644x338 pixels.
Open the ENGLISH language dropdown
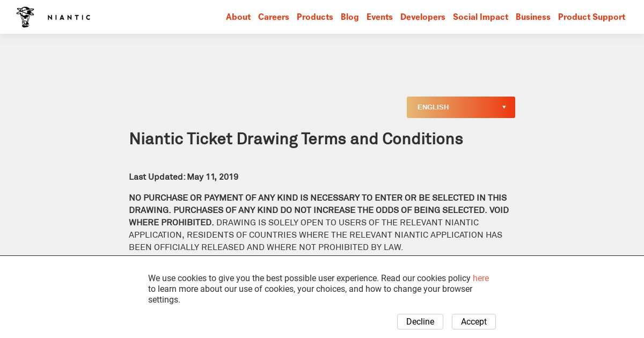tap(461, 107)
